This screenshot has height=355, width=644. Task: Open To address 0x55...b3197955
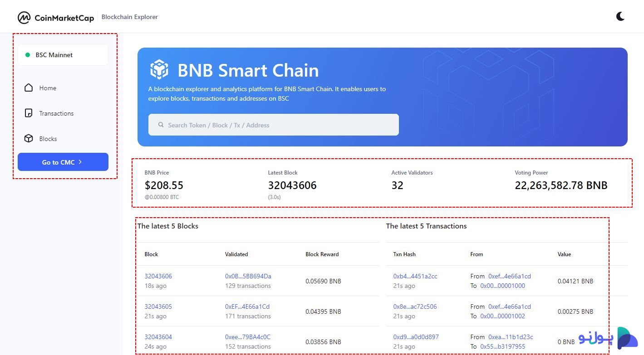coord(503,346)
